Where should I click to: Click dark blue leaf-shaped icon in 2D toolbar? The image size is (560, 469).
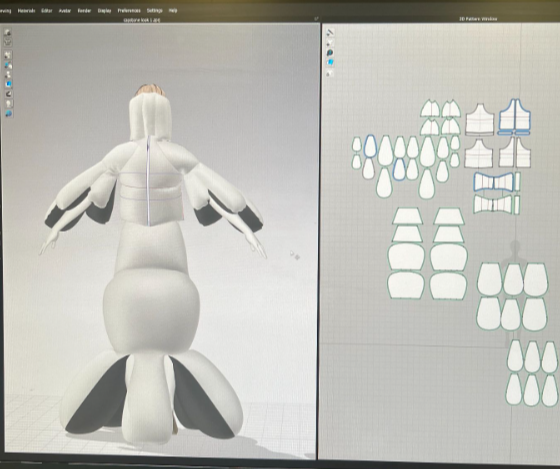pyautogui.click(x=330, y=53)
